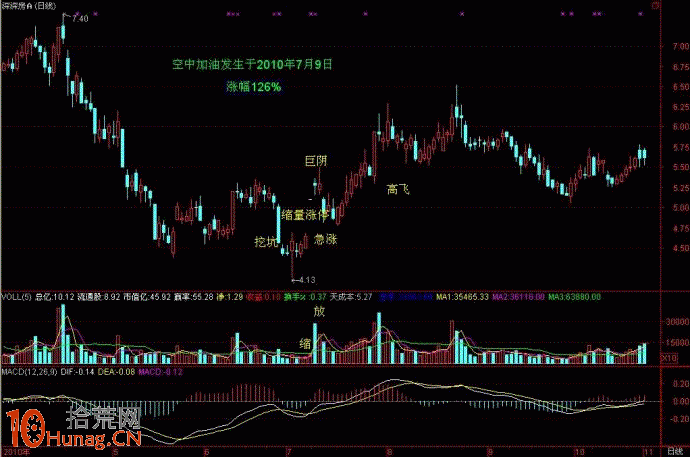Click the 7.40 high price marker

[x=80, y=18]
